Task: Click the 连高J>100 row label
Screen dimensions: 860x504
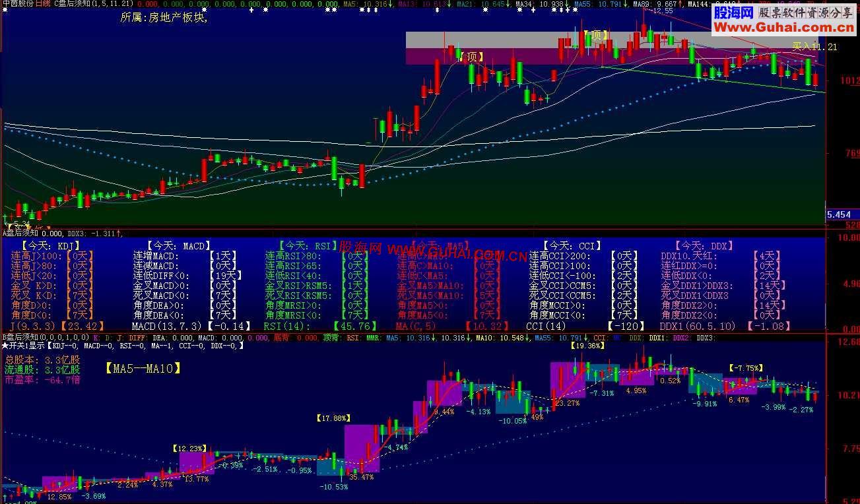Action: coord(38,256)
